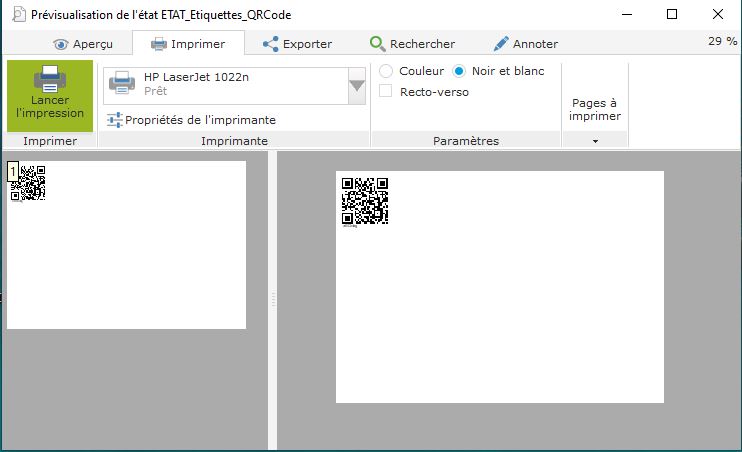
Task: Click the splitter between the thumbnails and preview
Action: click(273, 300)
